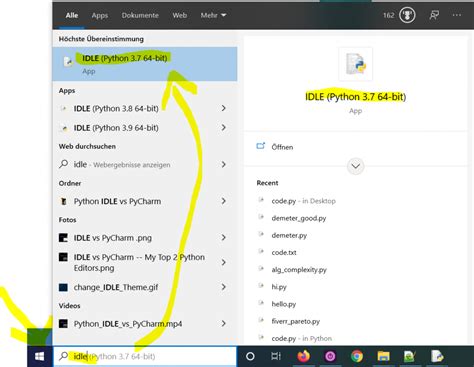The width and height of the screenshot is (474, 367).
Task: Click the Cortana circle icon in taskbar
Action: tap(250, 356)
